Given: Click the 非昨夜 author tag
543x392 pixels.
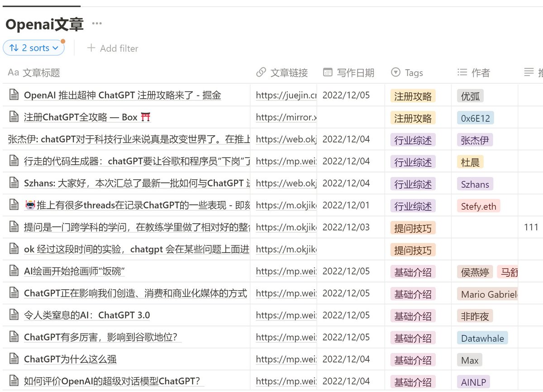Looking at the screenshot, I should (475, 316).
